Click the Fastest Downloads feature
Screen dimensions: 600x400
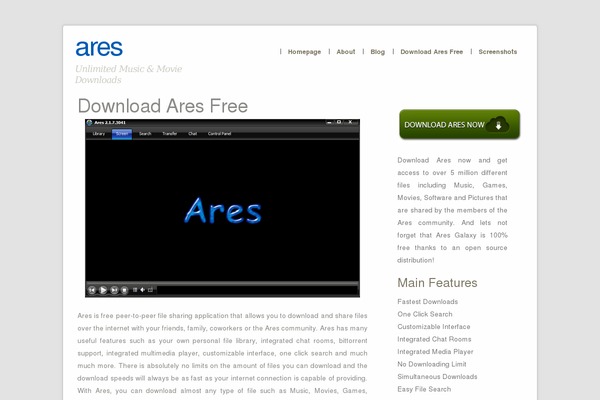point(427,302)
